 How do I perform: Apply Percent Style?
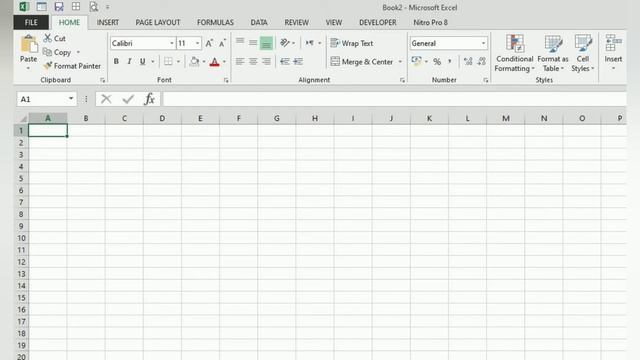click(x=437, y=62)
